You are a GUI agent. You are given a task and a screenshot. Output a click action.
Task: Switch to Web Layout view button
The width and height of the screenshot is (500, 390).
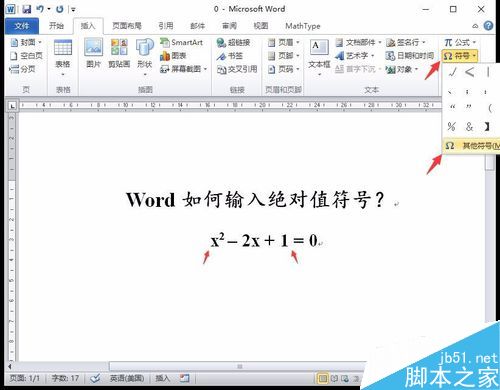(x=345, y=378)
